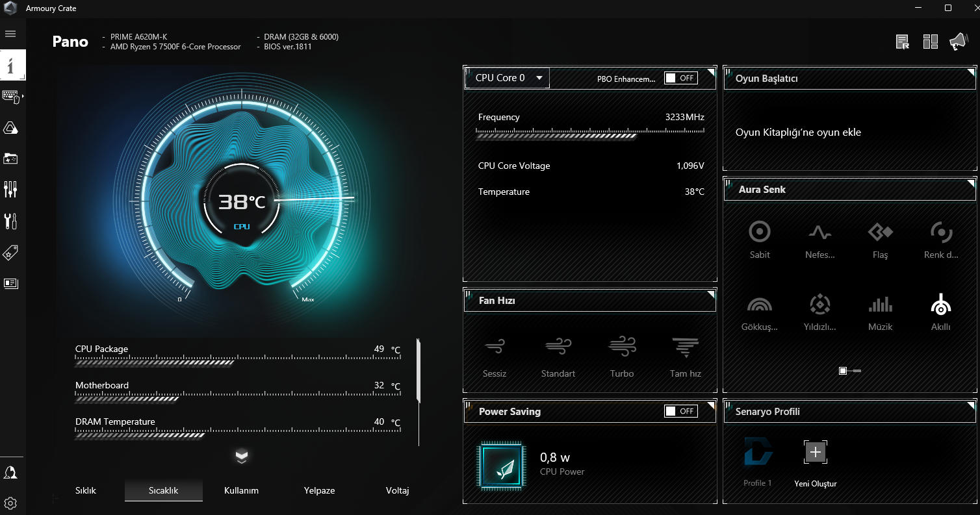Screen dimensions: 980x515
Task: Click the "AMD Ryzen 5 7500F 6-Core Processor" text
Action: coord(175,47)
